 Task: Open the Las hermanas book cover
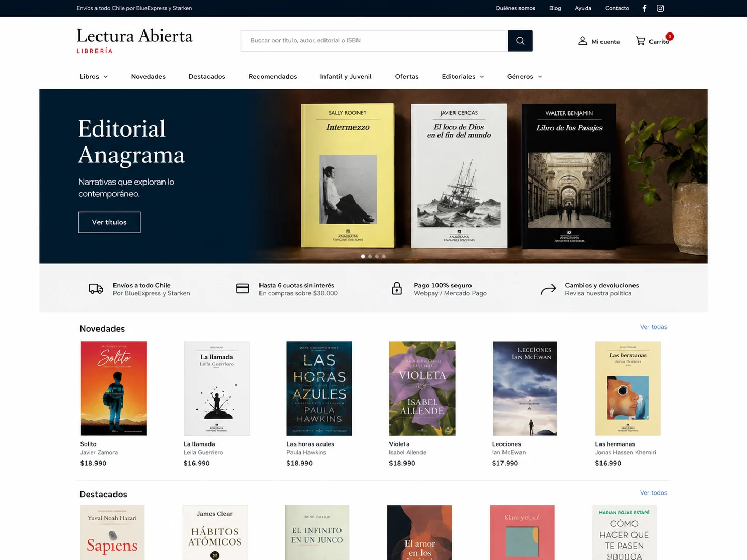click(628, 388)
